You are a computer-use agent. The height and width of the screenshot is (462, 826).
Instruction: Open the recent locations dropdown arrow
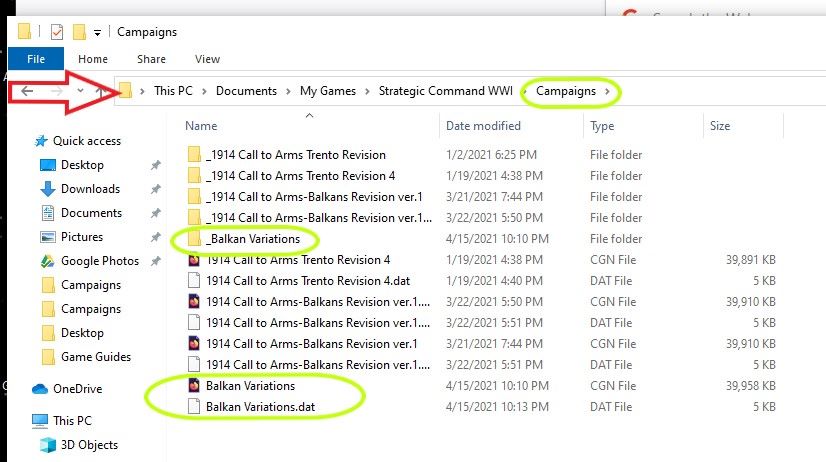(x=79, y=91)
